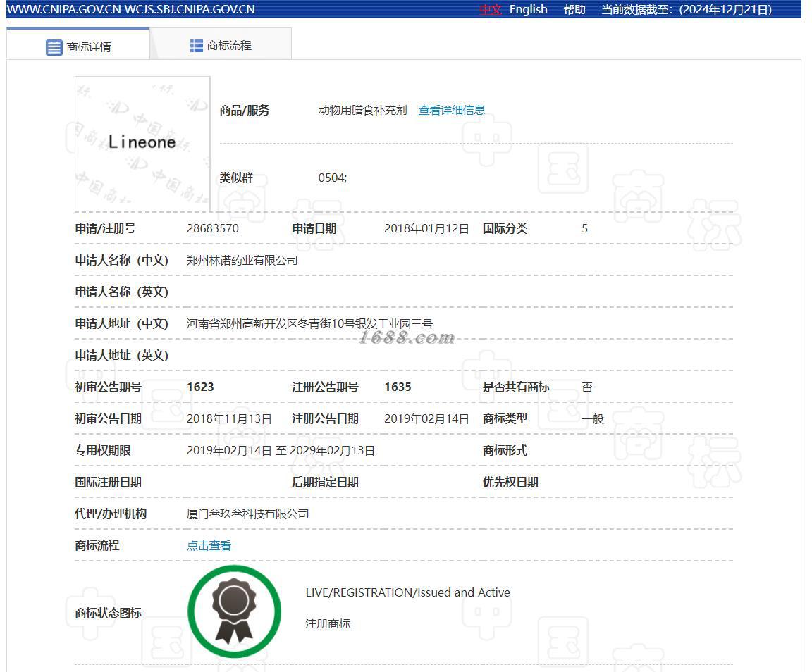Click the WWW.CNIPA.GOV.CN header address
This screenshot has width=812, height=672.
click(x=63, y=9)
